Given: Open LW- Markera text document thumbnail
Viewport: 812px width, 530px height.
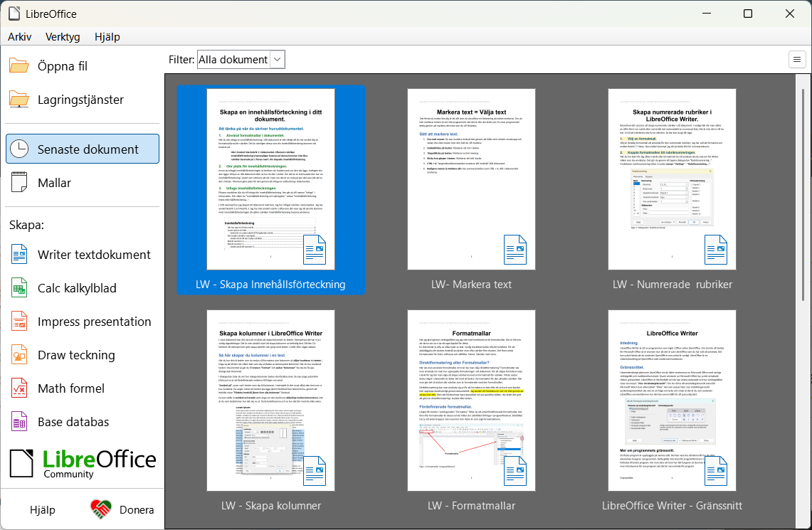Looking at the screenshot, I should click(x=471, y=179).
